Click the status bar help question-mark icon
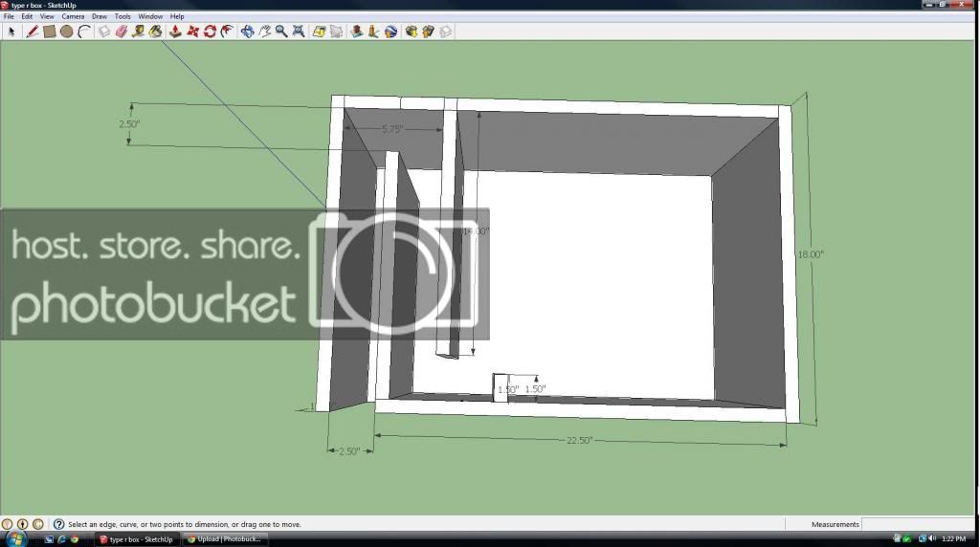The height and width of the screenshot is (547, 980). point(58,524)
